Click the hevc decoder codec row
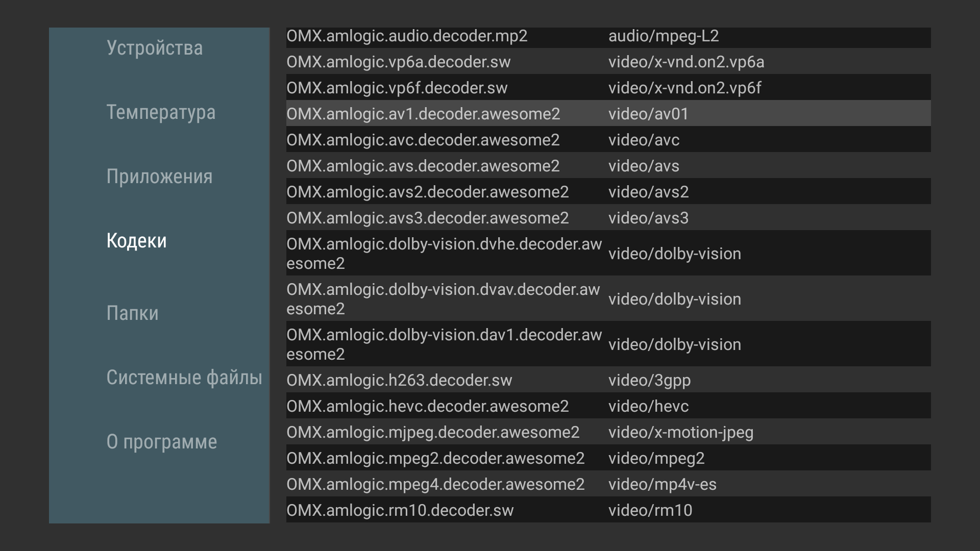Image resolution: width=980 pixels, height=551 pixels. (x=607, y=406)
